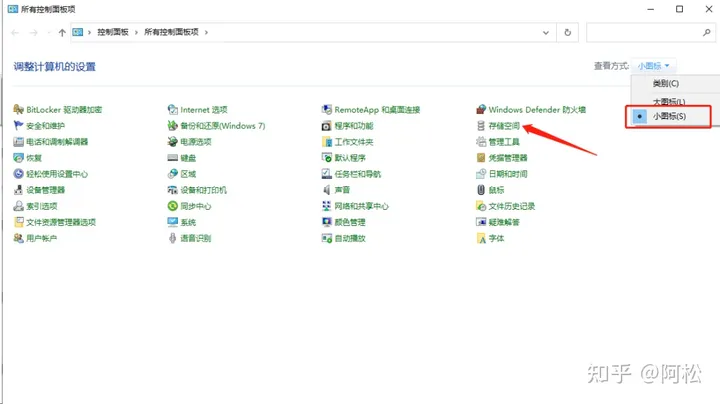Click the 自动播放 link
Image resolution: width=720 pixels, height=404 pixels.
pyautogui.click(x=350, y=238)
